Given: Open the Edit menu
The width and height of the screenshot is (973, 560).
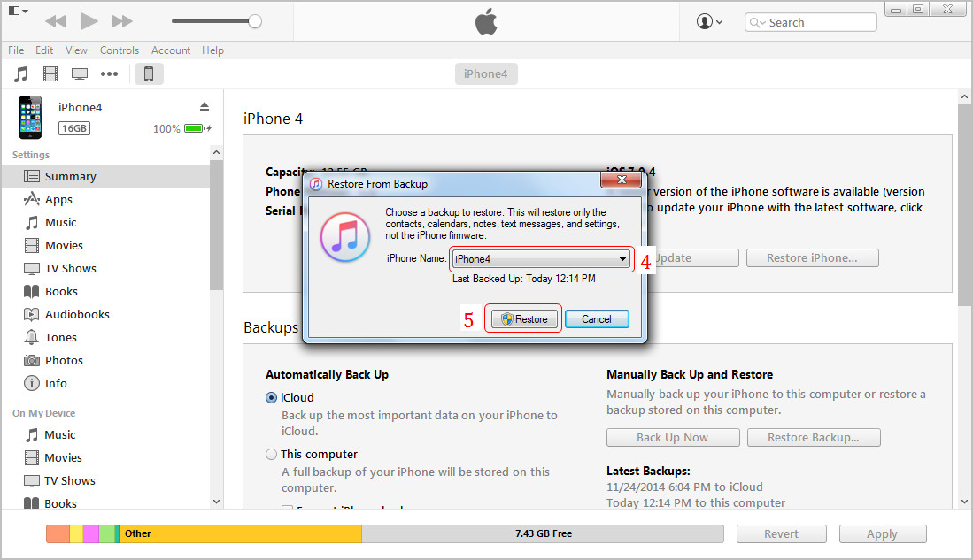Looking at the screenshot, I should 44,50.
